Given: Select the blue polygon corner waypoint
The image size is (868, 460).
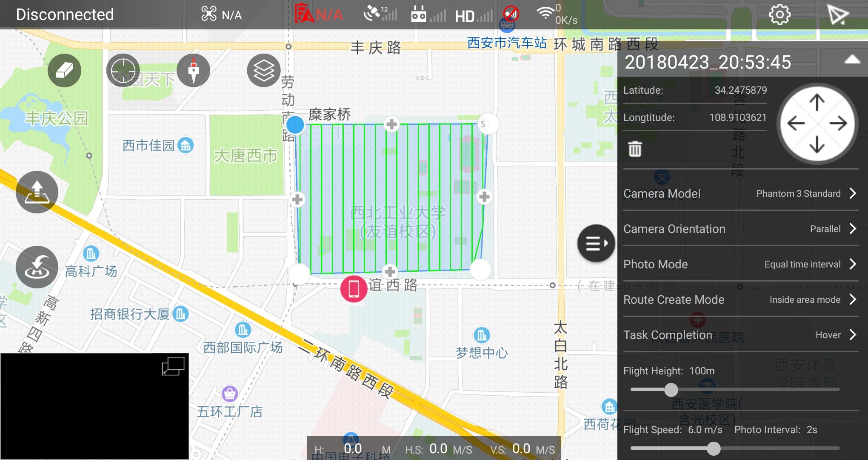Looking at the screenshot, I should pyautogui.click(x=295, y=125).
